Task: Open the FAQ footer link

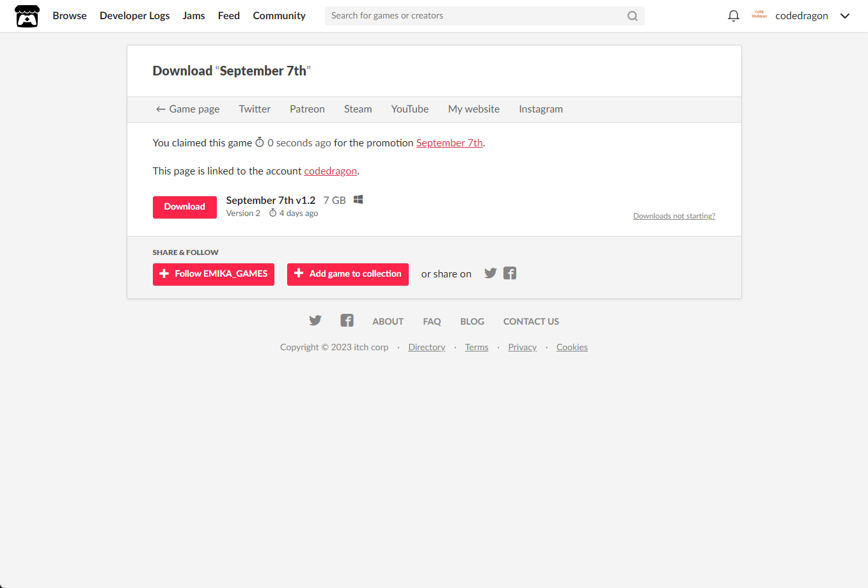Action: [432, 321]
